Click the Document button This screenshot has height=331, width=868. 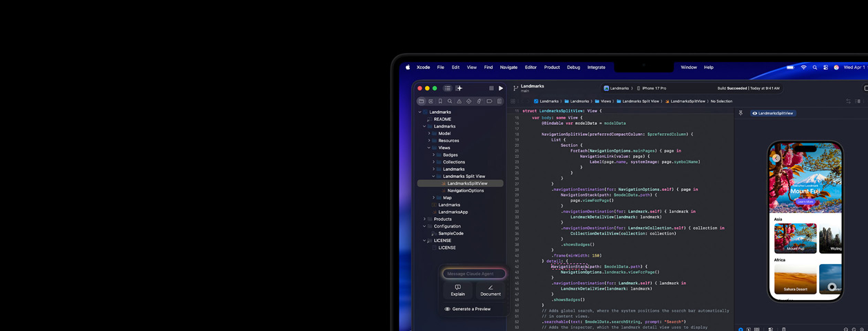pos(490,290)
